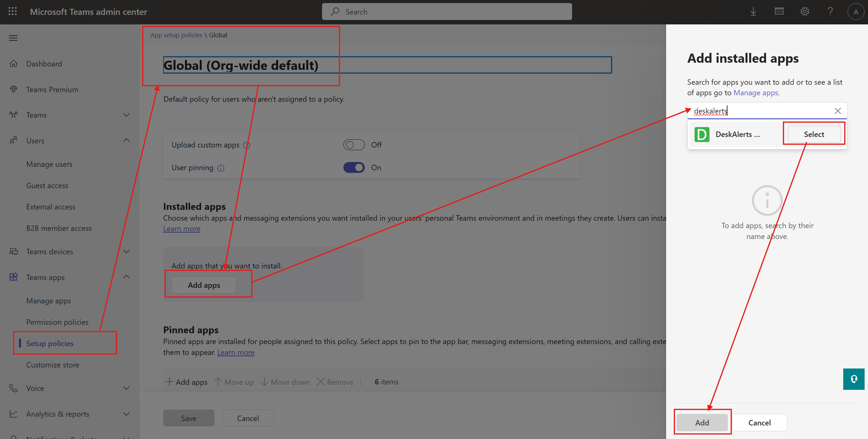This screenshot has width=868, height=439.
Task: Collapse the Users section in sidebar
Action: [x=126, y=140]
